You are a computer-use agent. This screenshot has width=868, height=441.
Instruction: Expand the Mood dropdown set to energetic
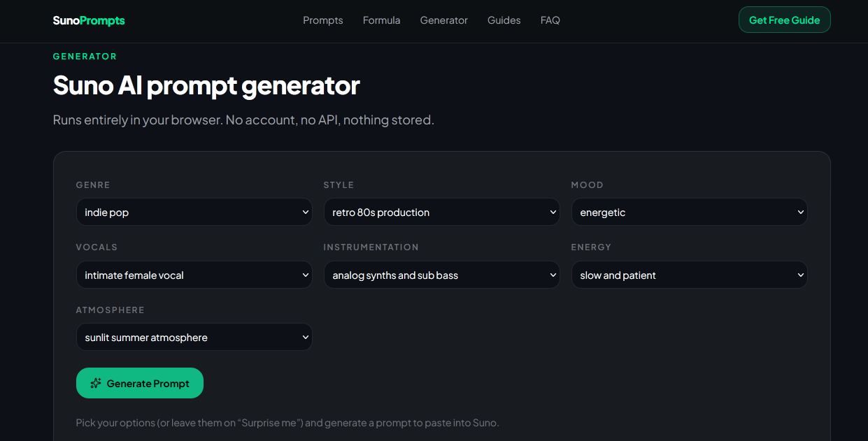click(x=689, y=212)
